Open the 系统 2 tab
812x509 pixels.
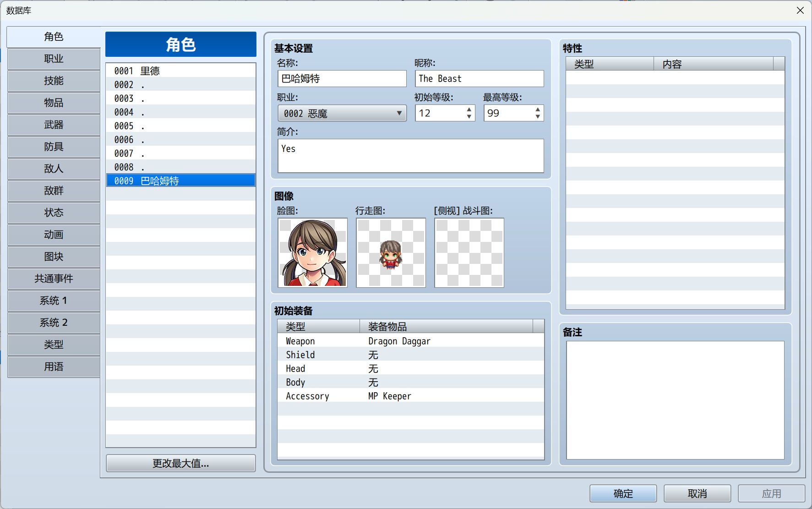pos(54,323)
